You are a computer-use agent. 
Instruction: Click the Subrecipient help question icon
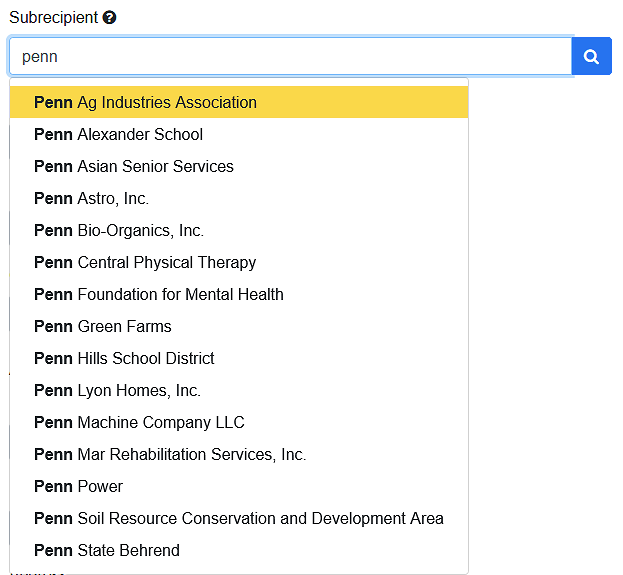[109, 18]
